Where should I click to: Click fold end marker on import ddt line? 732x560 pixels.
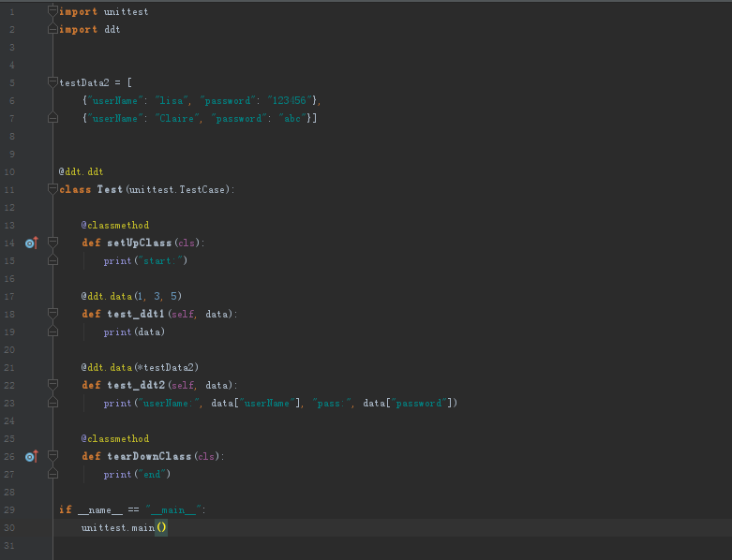tap(52, 29)
